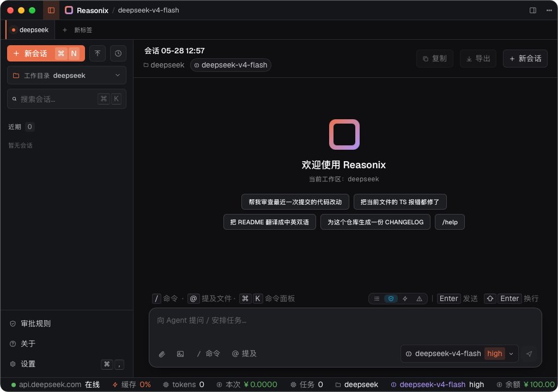Click the slash 命令 hint above the input
This screenshot has height=392, width=558.
[x=165, y=298]
